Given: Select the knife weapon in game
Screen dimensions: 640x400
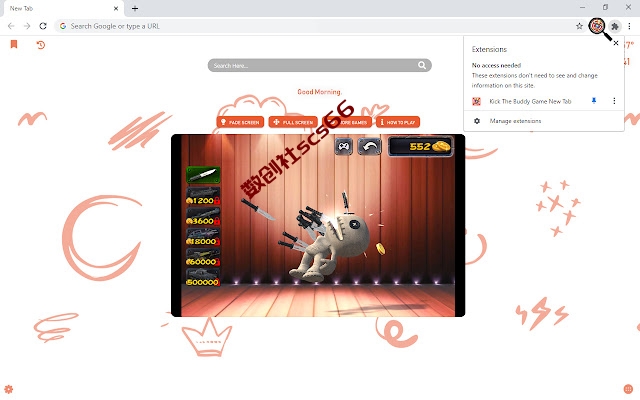Looking at the screenshot, I should coord(203,175).
